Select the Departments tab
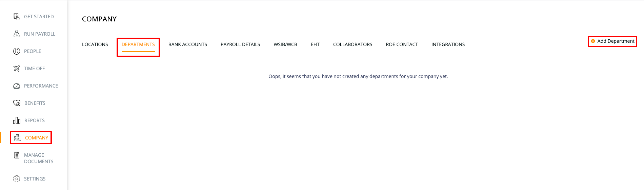644x190 pixels. point(138,44)
